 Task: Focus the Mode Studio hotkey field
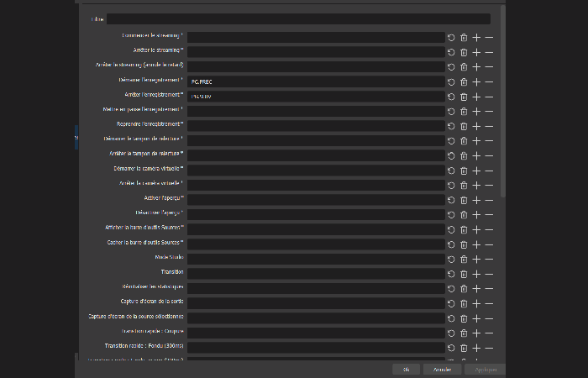point(316,259)
